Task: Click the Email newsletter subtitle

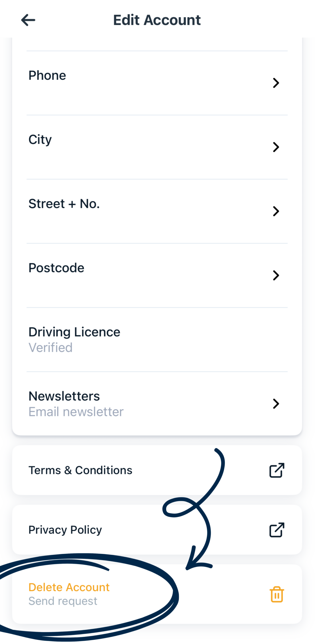Action: tap(76, 412)
